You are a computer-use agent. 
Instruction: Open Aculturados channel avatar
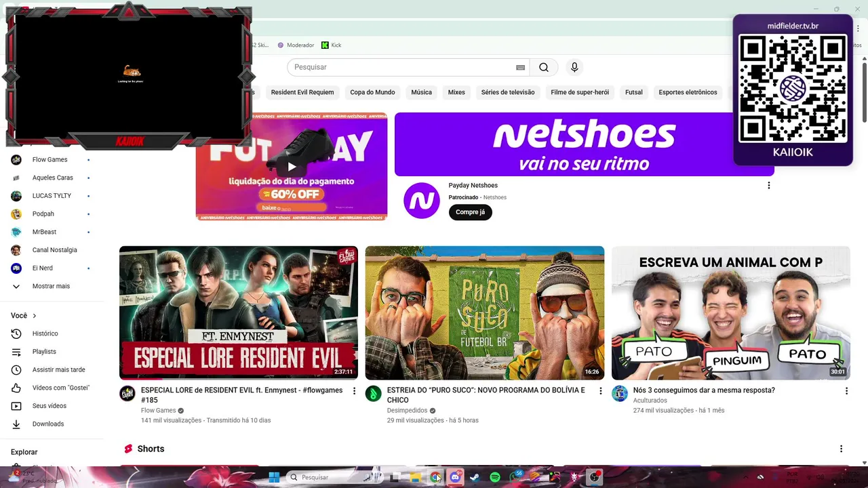(620, 394)
